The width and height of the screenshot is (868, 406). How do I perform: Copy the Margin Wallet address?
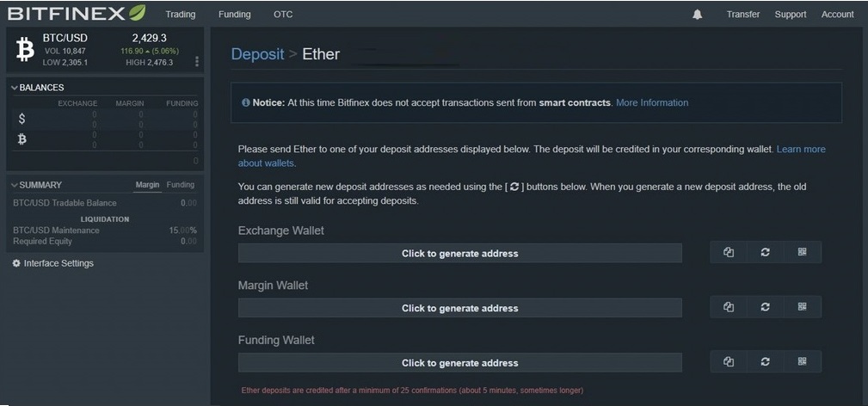click(729, 307)
